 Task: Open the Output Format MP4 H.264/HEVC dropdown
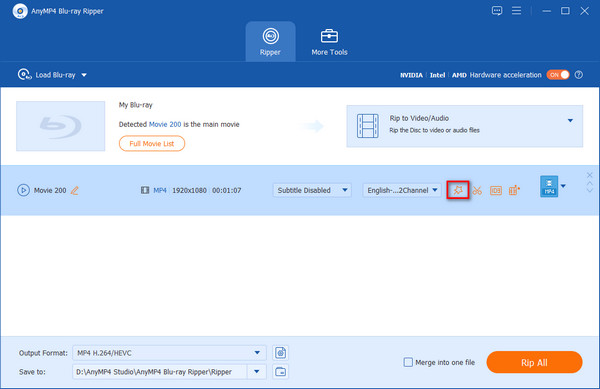click(x=169, y=353)
